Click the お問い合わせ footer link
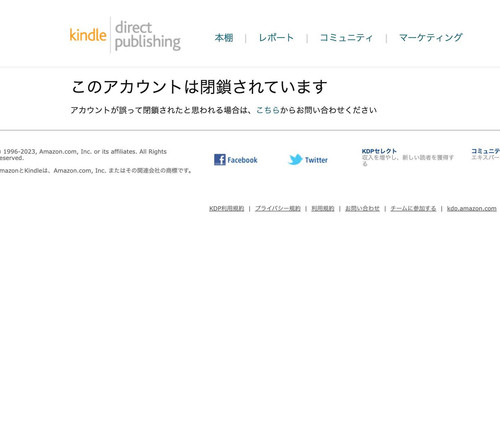 (x=362, y=208)
